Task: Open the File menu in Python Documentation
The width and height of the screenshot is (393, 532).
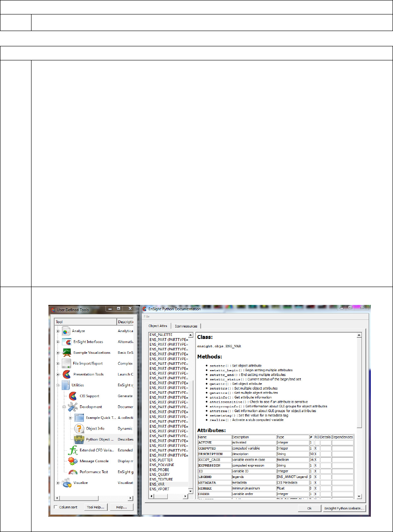Action: (146, 316)
